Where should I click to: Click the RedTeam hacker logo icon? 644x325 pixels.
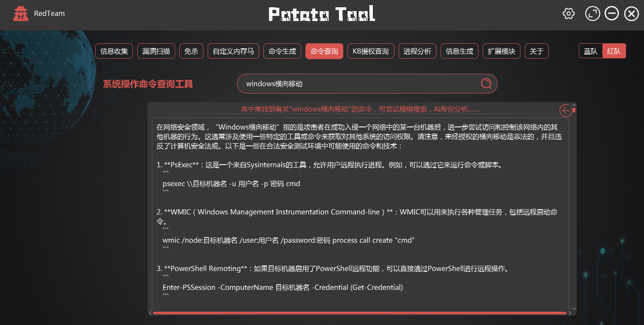click(x=21, y=14)
